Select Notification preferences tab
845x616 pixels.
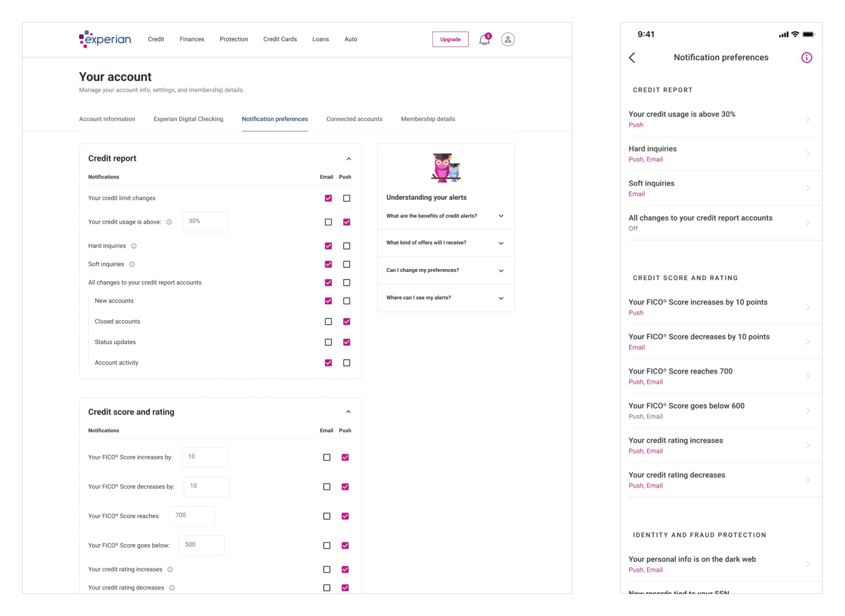[x=275, y=119]
